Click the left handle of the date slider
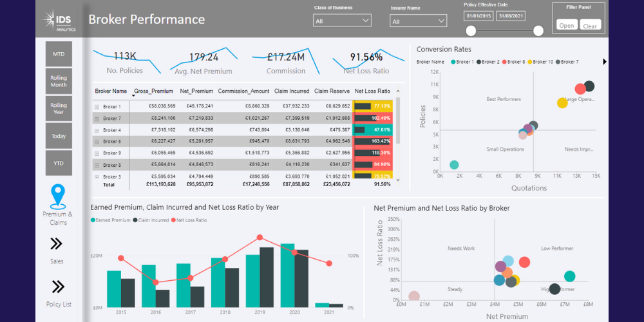The width and height of the screenshot is (644, 322). [x=471, y=31]
